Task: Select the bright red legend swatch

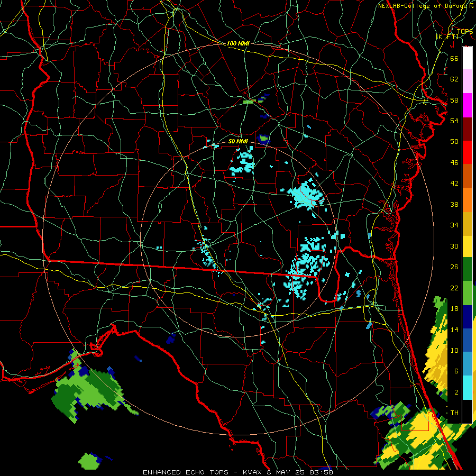Action: pos(467,153)
